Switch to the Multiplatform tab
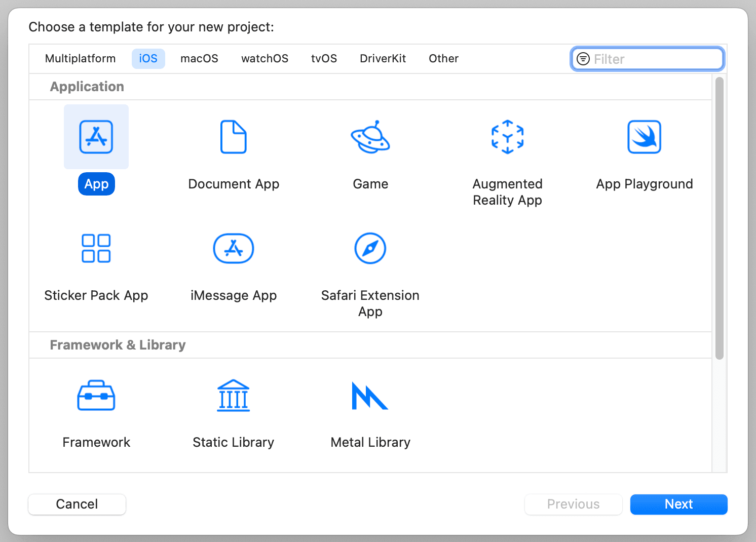This screenshot has width=756, height=542. click(x=81, y=59)
